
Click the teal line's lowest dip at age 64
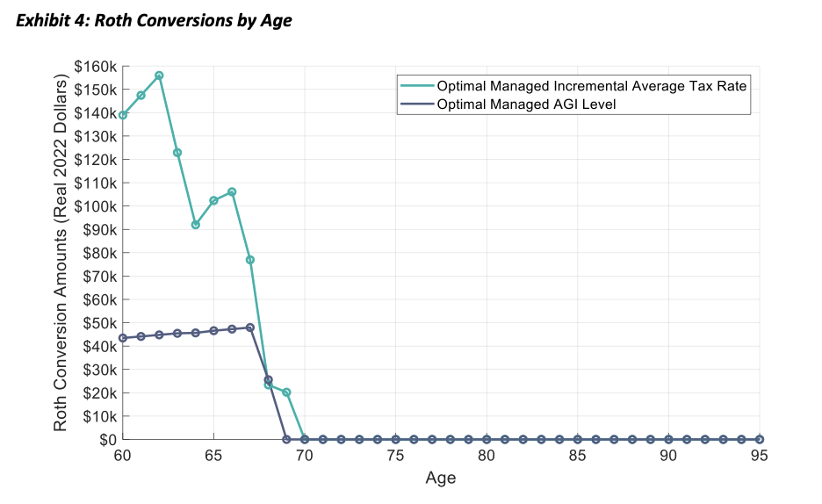coord(195,225)
